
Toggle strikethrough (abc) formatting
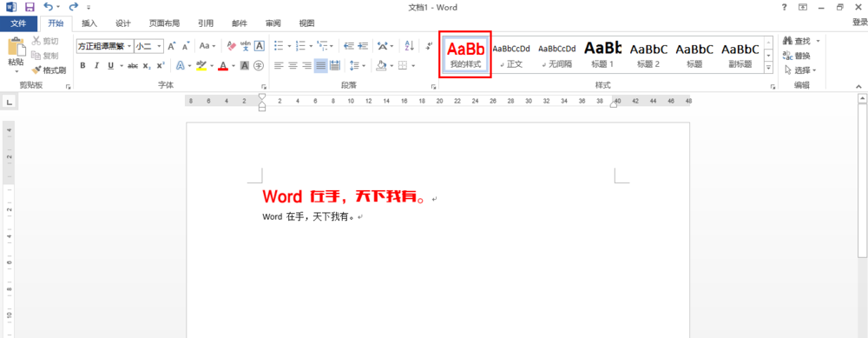(133, 65)
